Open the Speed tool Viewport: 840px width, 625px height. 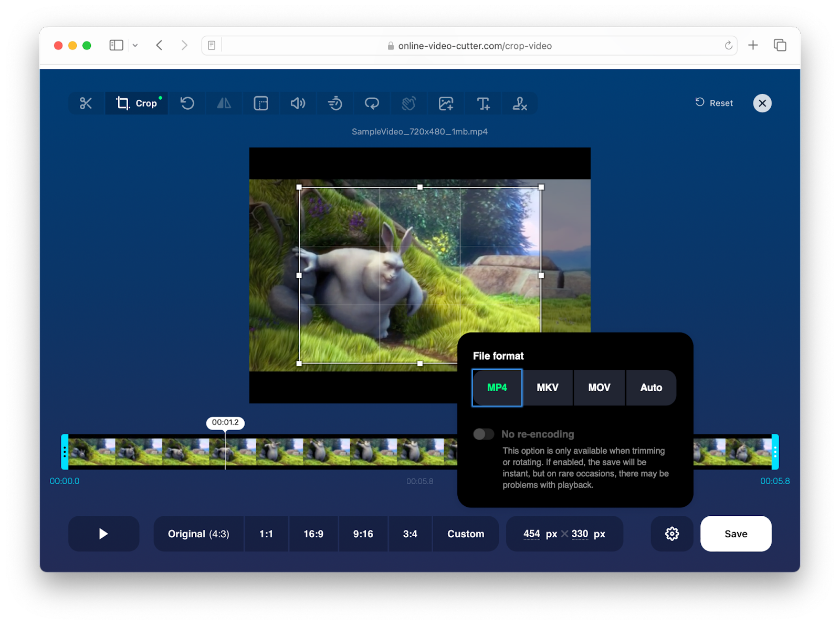point(335,103)
